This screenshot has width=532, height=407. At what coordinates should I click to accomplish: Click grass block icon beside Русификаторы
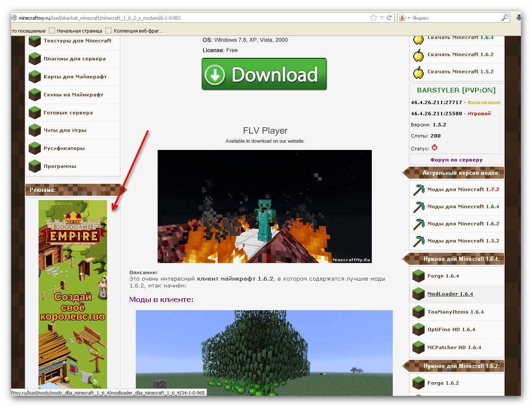tap(34, 148)
